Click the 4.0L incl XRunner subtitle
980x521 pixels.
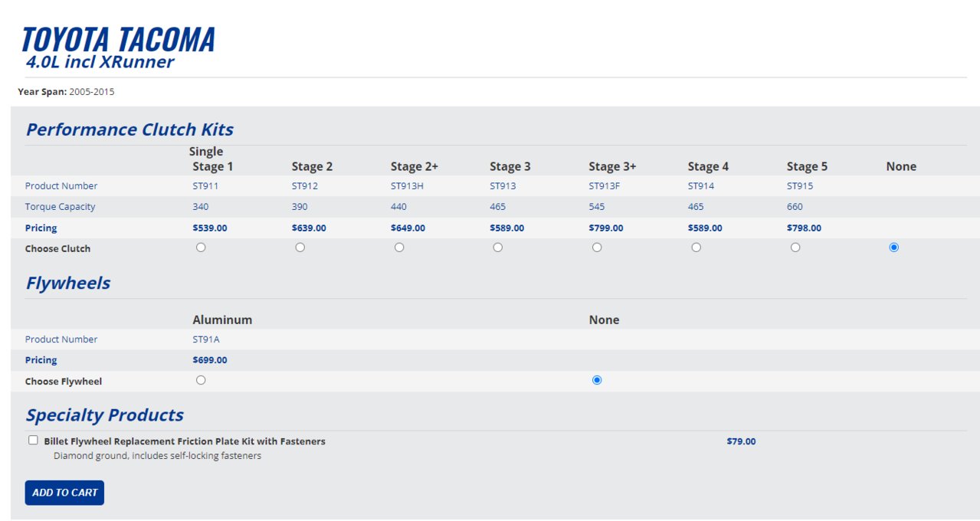pos(100,62)
